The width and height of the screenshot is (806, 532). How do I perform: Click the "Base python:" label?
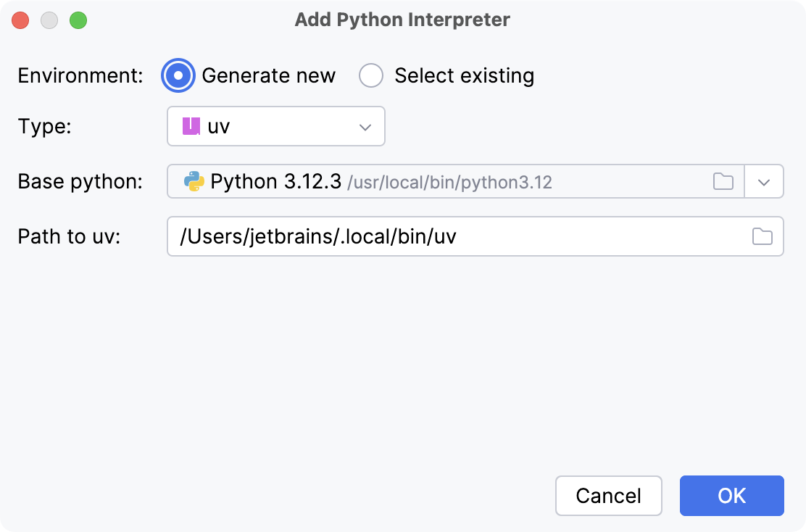80,181
